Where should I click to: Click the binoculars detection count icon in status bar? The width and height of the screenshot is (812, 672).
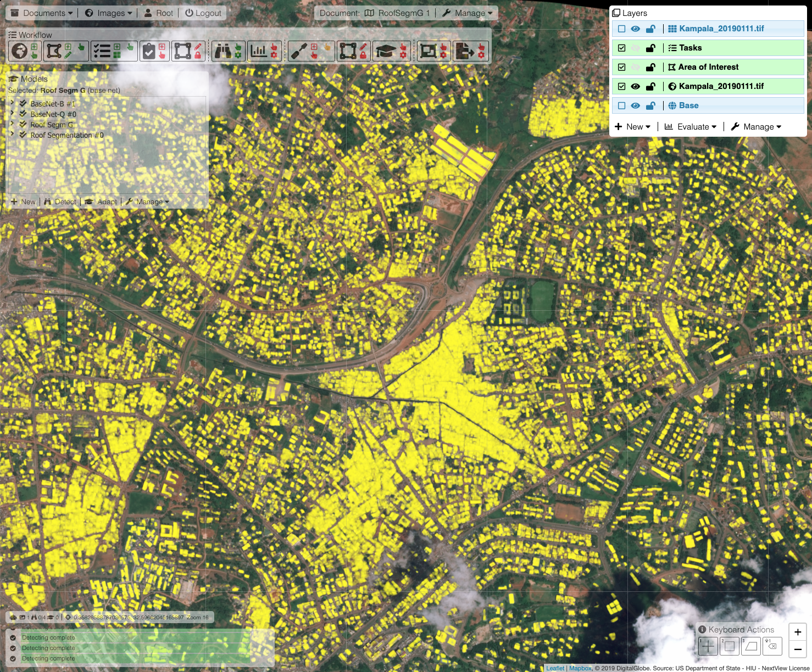point(34,617)
